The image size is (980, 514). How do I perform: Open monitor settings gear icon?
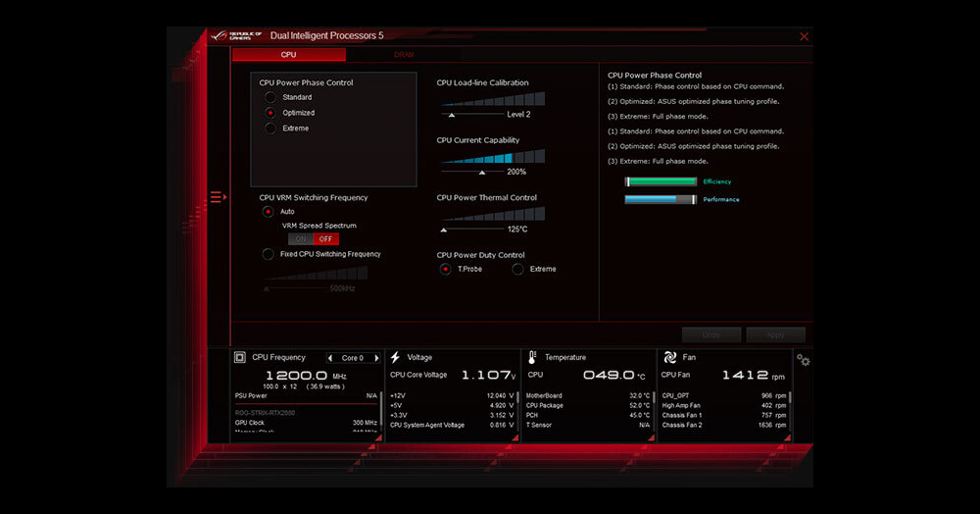(x=804, y=360)
